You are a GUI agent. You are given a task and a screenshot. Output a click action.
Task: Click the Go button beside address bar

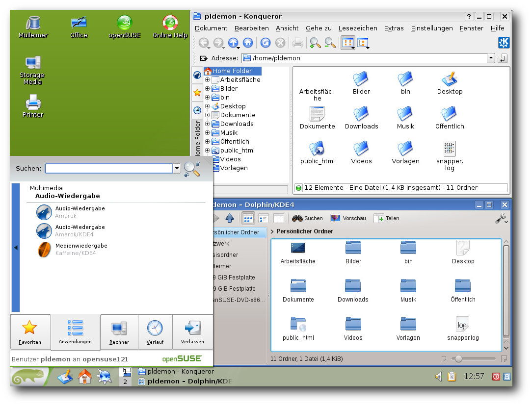[503, 58]
